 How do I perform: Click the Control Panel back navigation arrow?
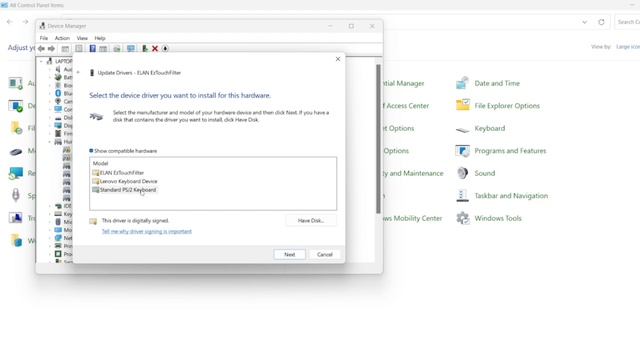pyautogui.click(x=10, y=22)
